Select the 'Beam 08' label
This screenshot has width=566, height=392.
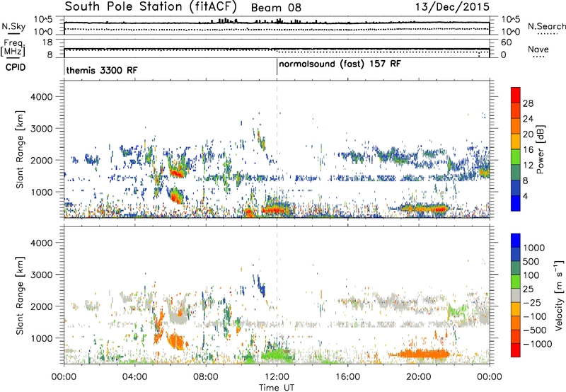pos(276,8)
